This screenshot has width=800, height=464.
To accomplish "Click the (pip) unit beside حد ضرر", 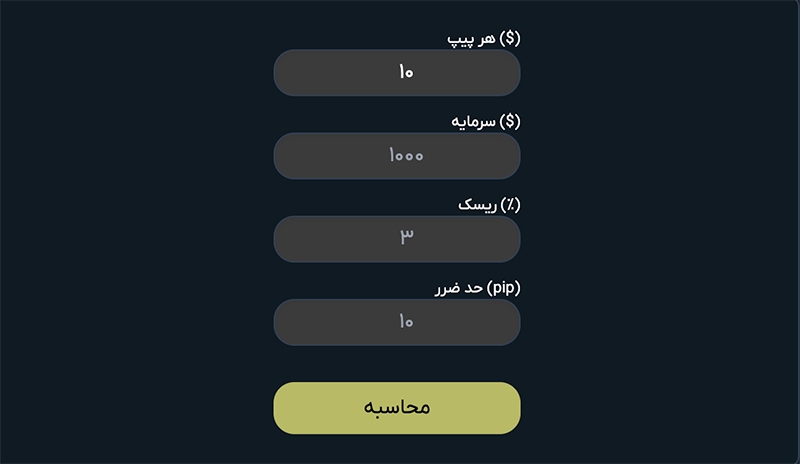I will [504, 288].
